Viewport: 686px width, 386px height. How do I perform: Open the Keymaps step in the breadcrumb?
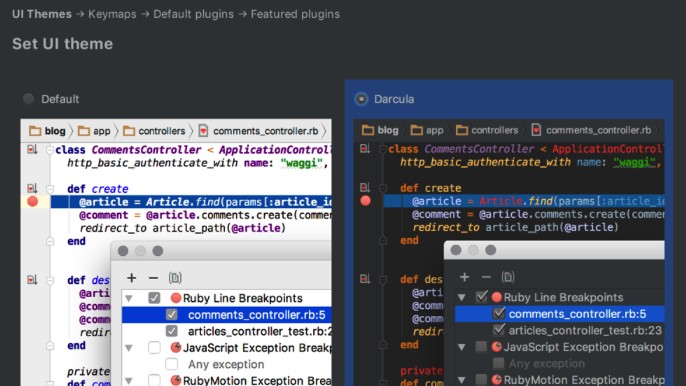[x=112, y=14]
